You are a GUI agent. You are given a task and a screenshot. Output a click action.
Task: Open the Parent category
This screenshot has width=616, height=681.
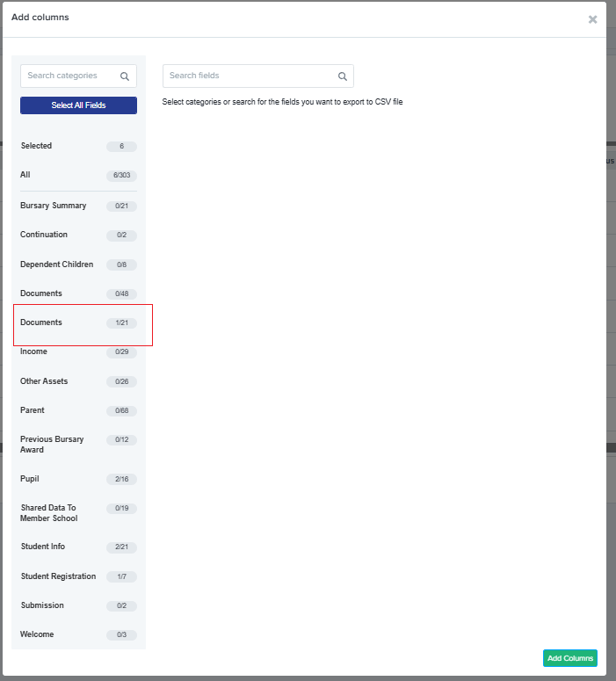(x=78, y=410)
